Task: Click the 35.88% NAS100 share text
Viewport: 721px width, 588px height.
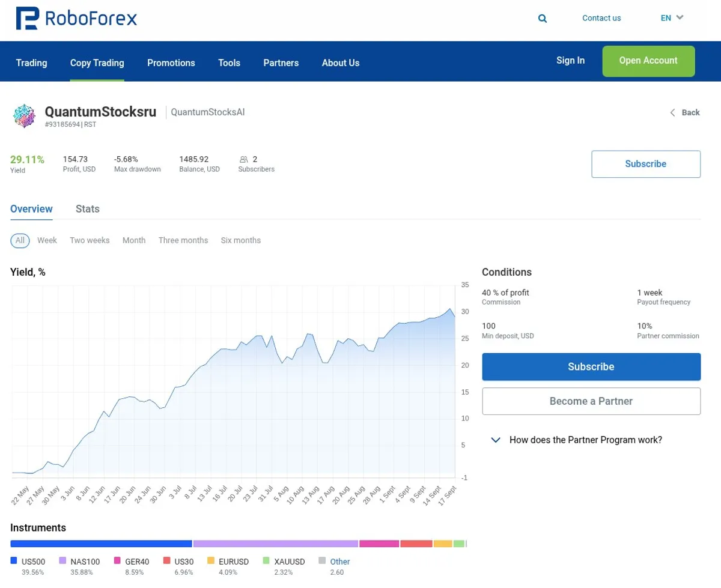Action: [x=82, y=572]
